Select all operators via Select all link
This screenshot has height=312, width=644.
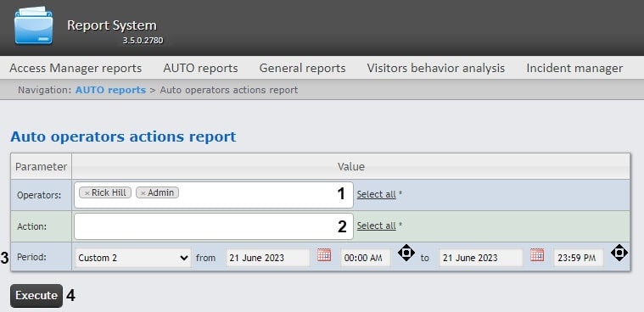tap(376, 195)
